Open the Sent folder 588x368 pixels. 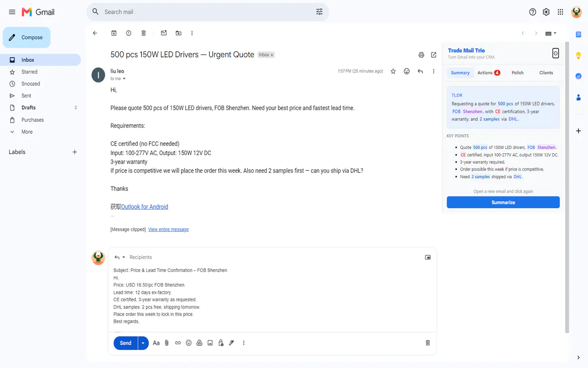tap(40, 96)
